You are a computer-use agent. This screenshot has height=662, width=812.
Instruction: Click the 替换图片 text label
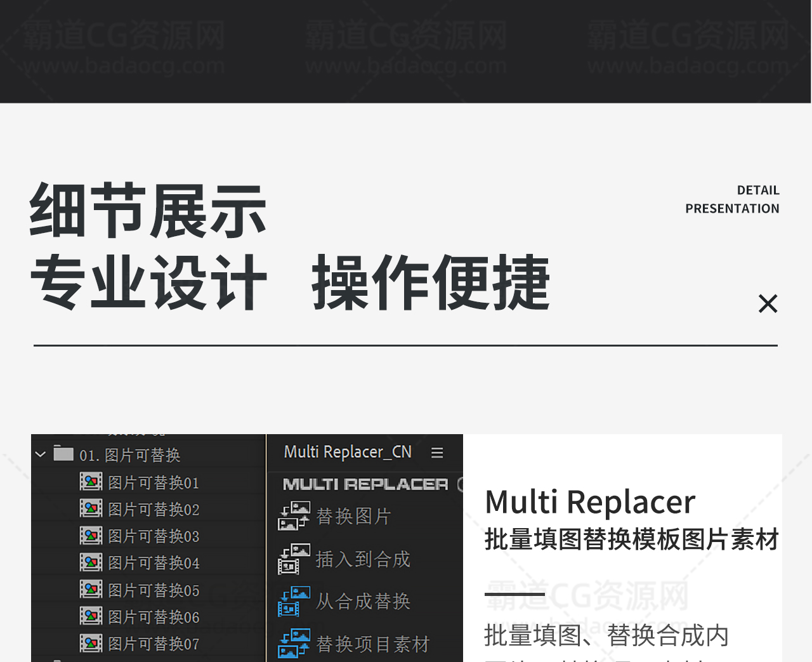point(353,517)
